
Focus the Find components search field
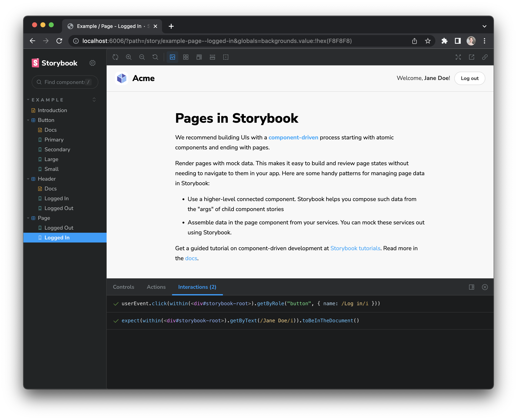click(64, 82)
